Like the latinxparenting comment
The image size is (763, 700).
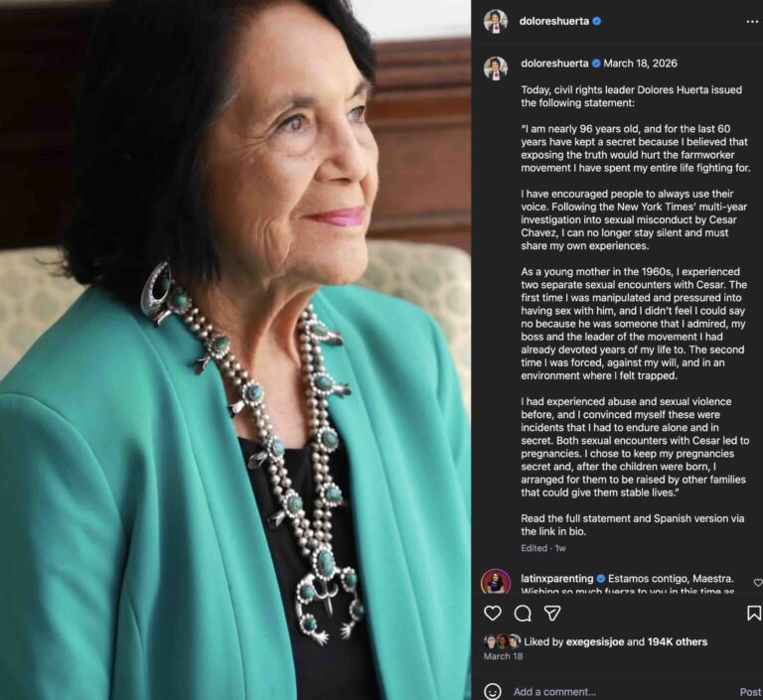tap(758, 582)
